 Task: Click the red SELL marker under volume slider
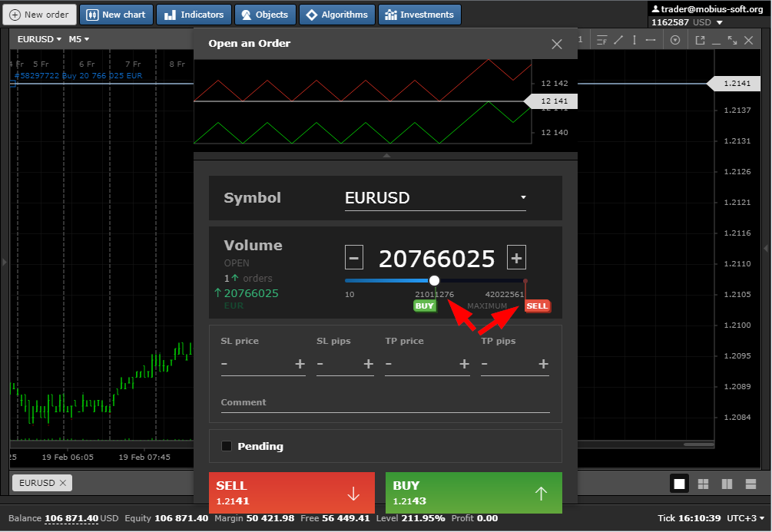click(537, 306)
